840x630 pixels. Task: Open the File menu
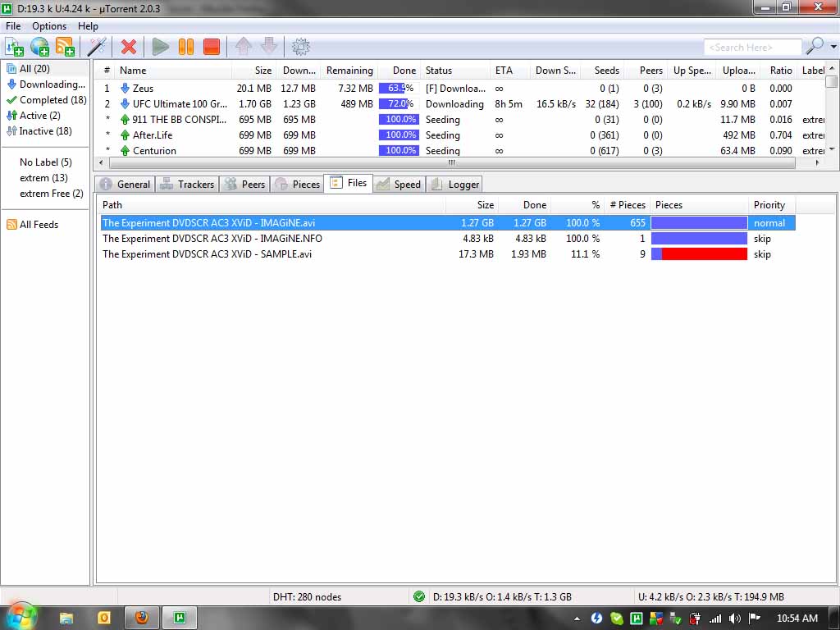13,25
